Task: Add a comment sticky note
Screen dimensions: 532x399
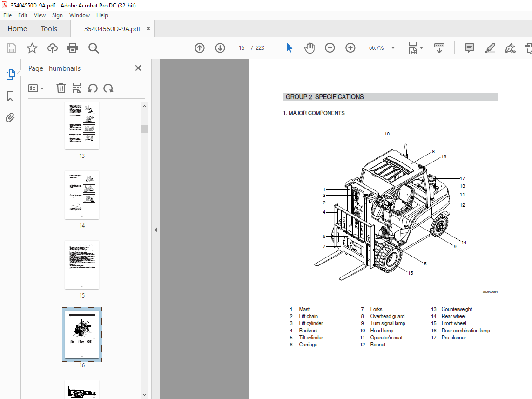Action: point(470,48)
